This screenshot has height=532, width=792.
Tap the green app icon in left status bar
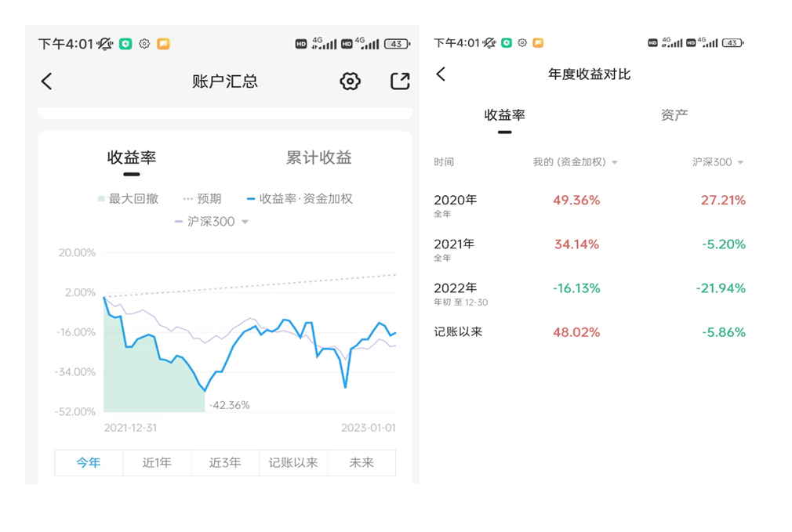(x=125, y=44)
